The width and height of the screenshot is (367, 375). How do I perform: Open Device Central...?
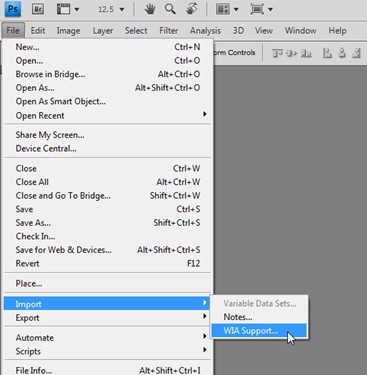pyautogui.click(x=108, y=148)
